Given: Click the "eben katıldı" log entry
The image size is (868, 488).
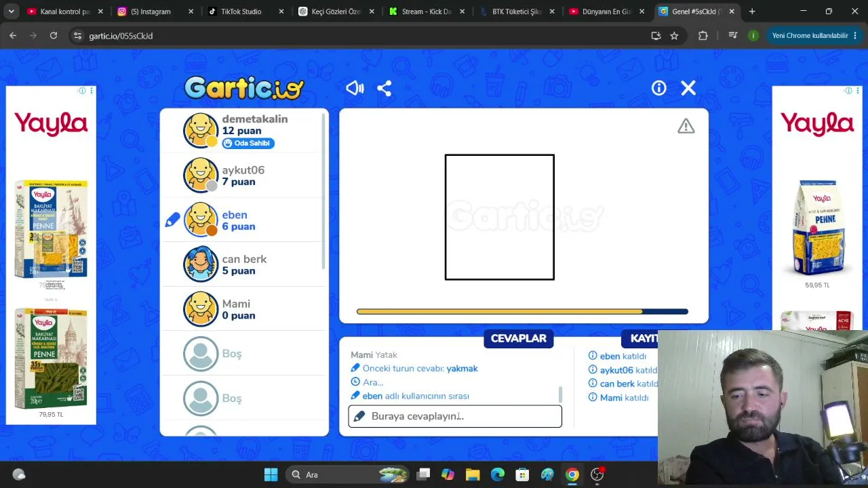Looking at the screenshot, I should click(623, 356).
